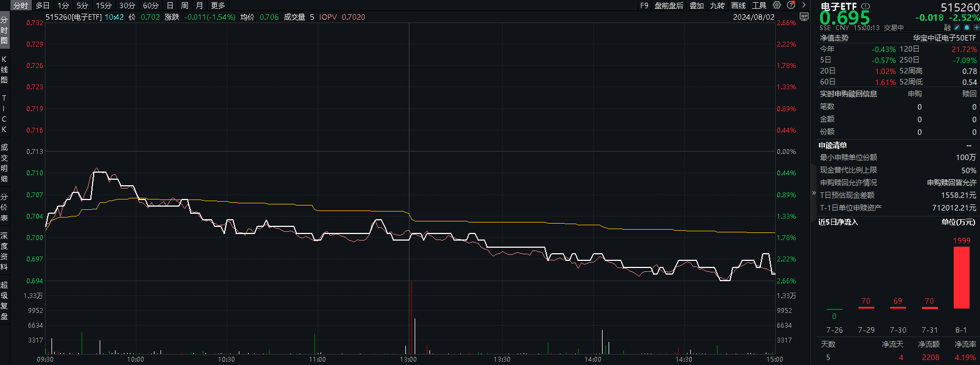This screenshot has width=980, height=365.
Task: Click the 华宝中证电子50ETF fund name link
Action: coord(944,38)
